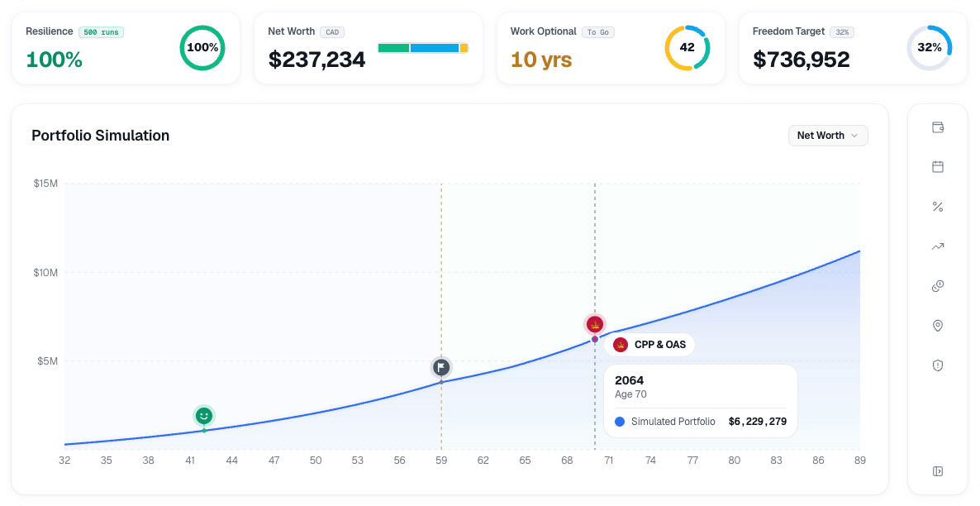Click the CAD currency badge

point(332,32)
